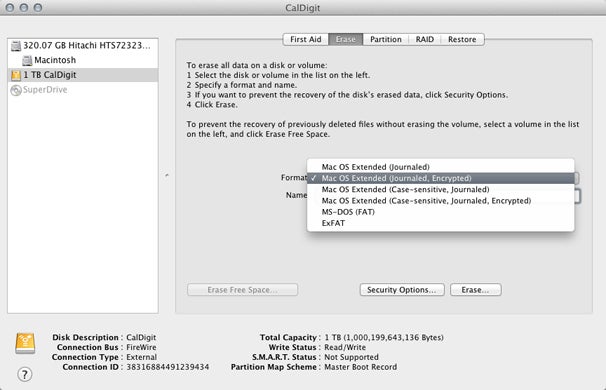Click the Erase Free Space button
Image resolution: width=606 pixels, height=390 pixels.
tap(242, 290)
